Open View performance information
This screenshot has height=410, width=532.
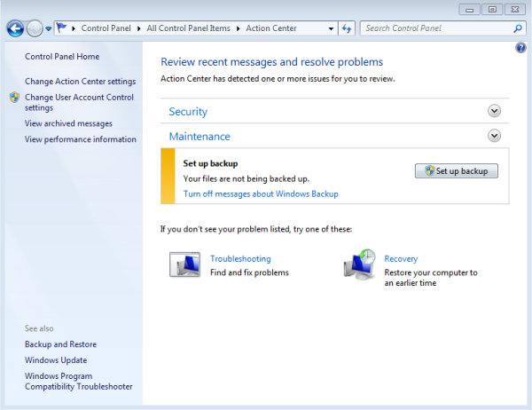(81, 139)
